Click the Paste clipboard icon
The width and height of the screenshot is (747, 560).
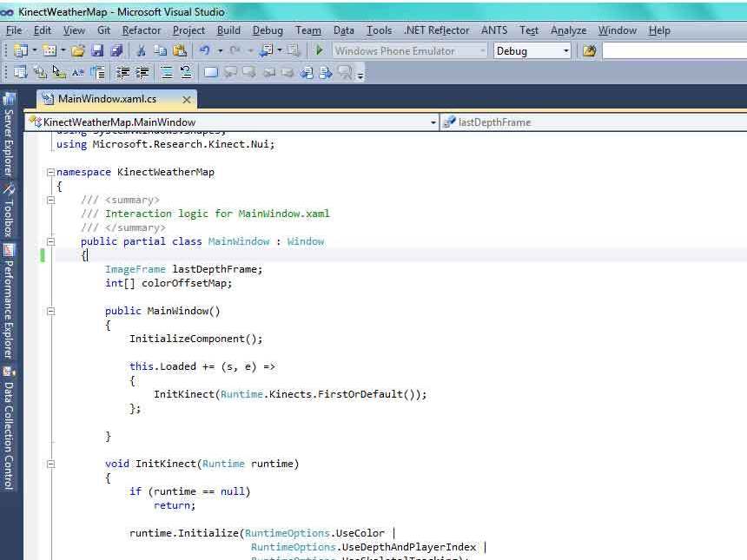[x=180, y=50]
